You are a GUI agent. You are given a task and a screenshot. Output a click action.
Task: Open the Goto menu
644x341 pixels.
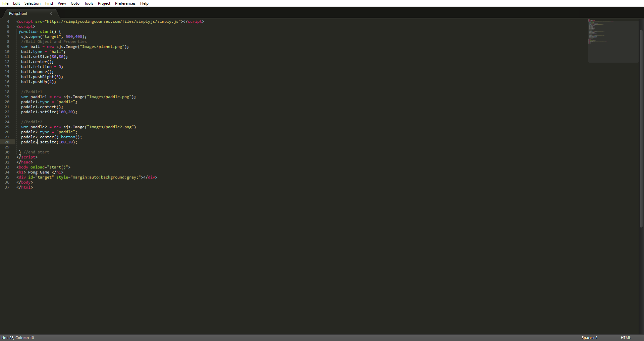click(75, 3)
